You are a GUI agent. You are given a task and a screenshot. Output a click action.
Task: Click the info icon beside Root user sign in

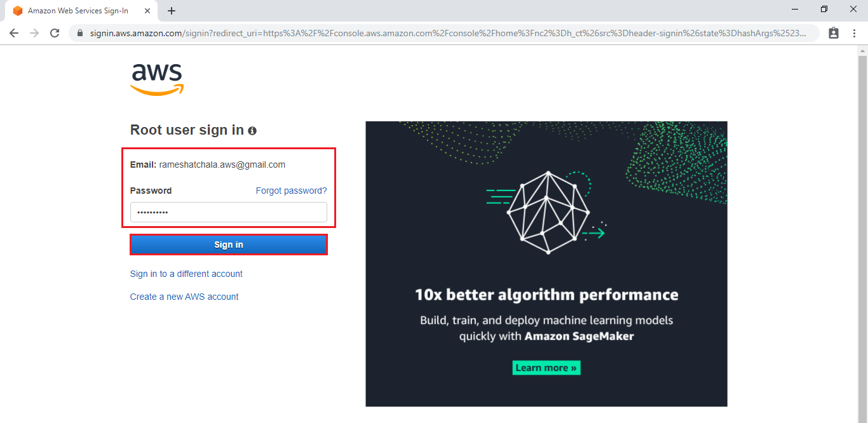coord(252,130)
